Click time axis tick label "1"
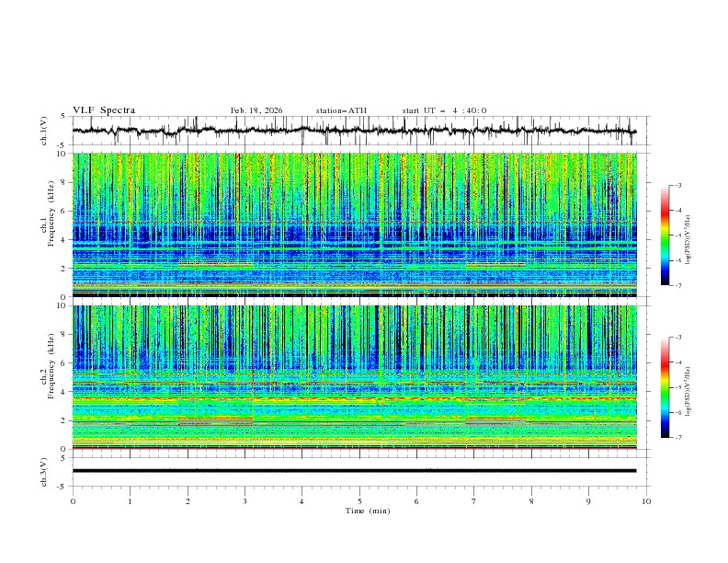The width and height of the screenshot is (728, 563). (x=130, y=501)
